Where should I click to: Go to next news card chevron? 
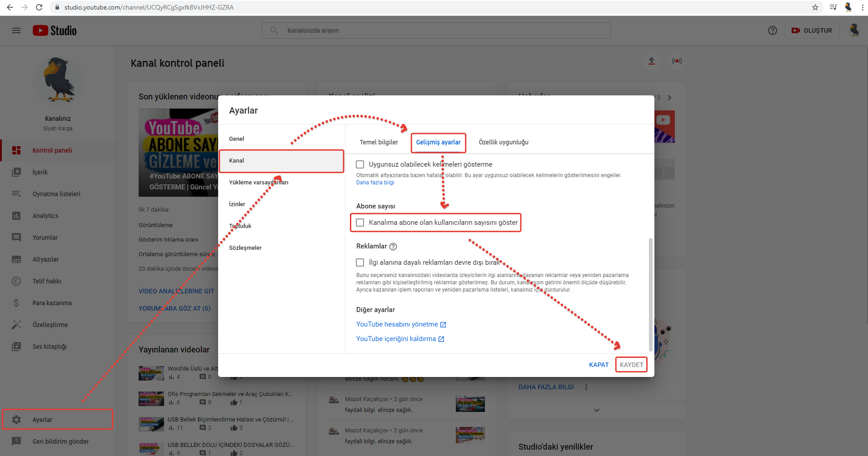(669, 98)
